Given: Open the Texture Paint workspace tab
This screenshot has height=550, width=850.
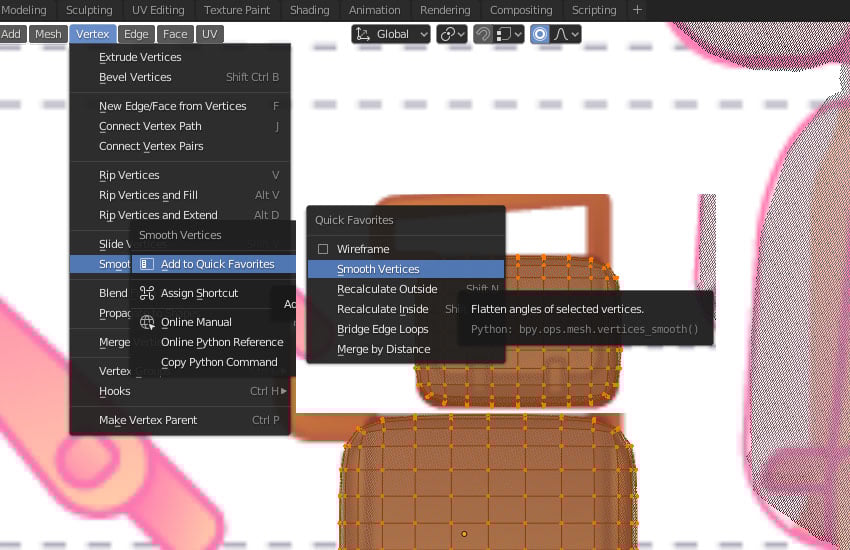Looking at the screenshot, I should coord(237,10).
